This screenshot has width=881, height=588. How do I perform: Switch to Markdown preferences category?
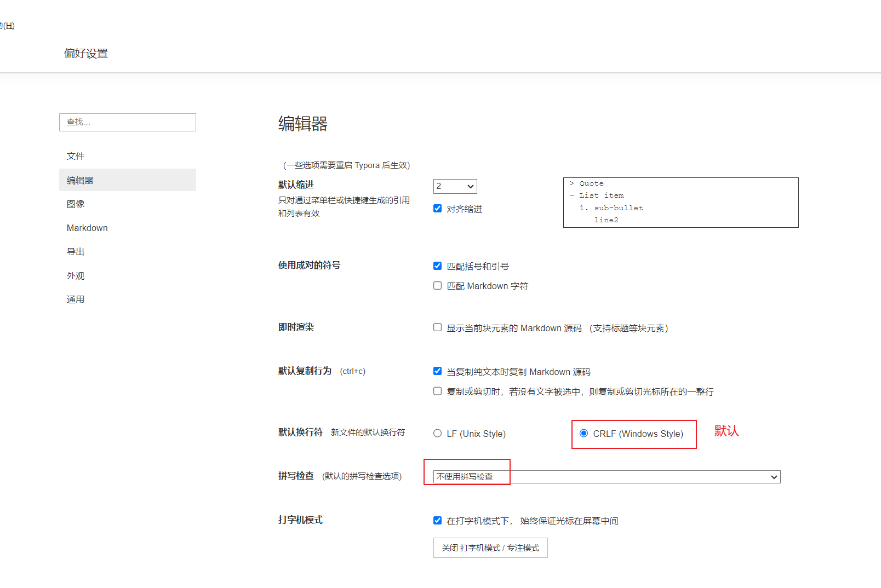(x=87, y=228)
